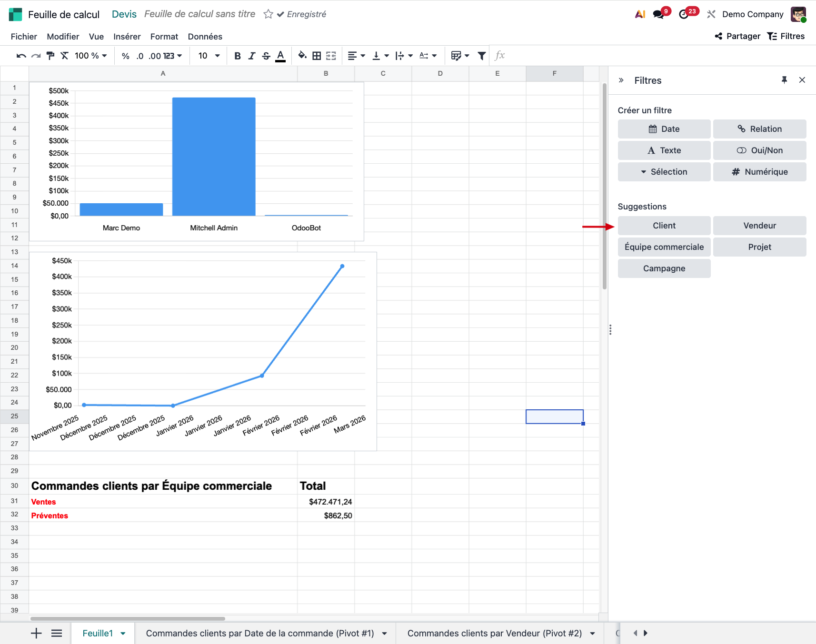Pin the Filtres side panel
Screen dimensions: 816x644
point(784,80)
